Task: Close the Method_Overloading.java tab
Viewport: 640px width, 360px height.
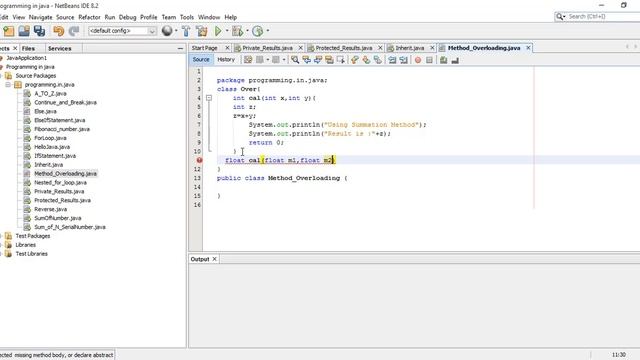Action: coord(528,48)
